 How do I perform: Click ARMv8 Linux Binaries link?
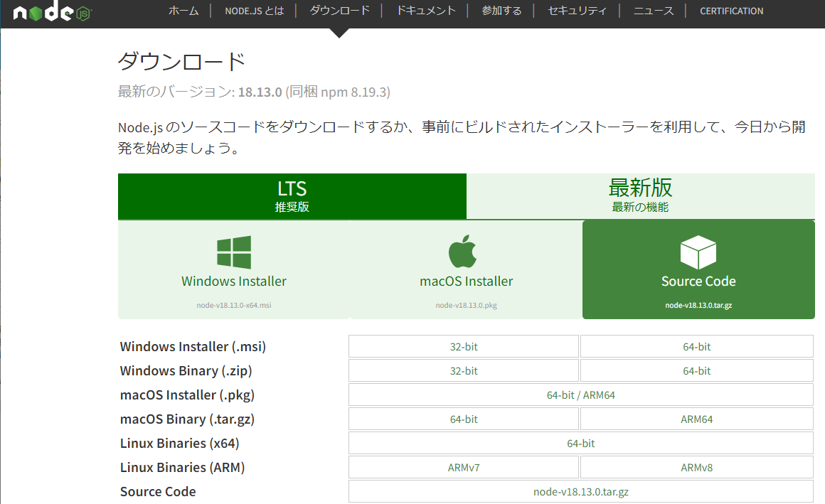tap(696, 468)
